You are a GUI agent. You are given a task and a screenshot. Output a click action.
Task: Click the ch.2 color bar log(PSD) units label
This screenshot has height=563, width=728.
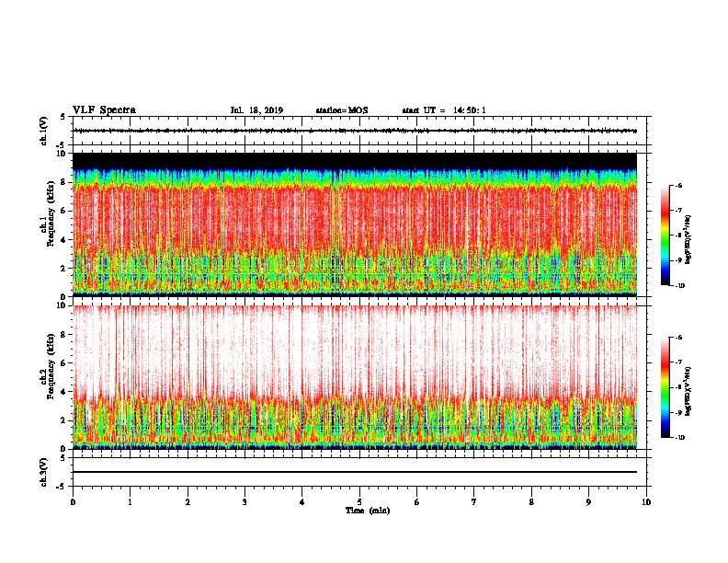688,392
